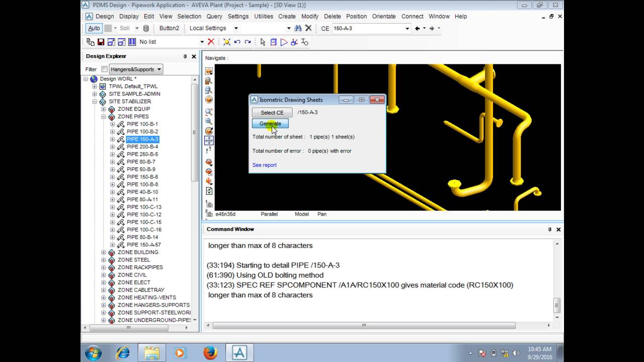Pin the Command Window panel
This screenshot has width=644, height=362.
(549, 229)
